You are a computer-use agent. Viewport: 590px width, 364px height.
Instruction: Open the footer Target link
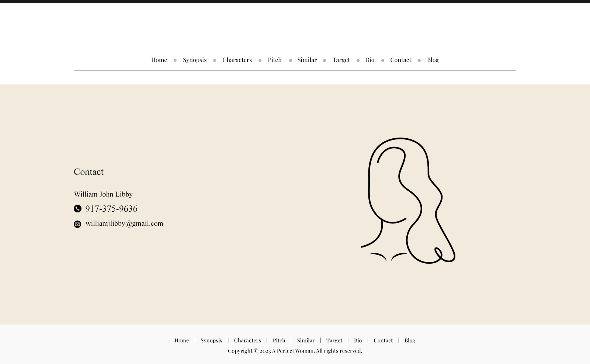click(x=334, y=340)
